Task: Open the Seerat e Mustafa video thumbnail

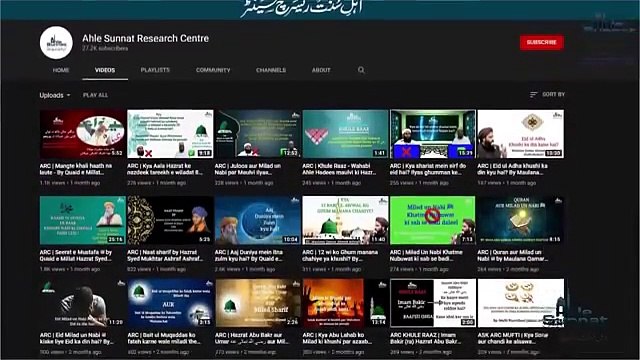Action: click(x=82, y=220)
